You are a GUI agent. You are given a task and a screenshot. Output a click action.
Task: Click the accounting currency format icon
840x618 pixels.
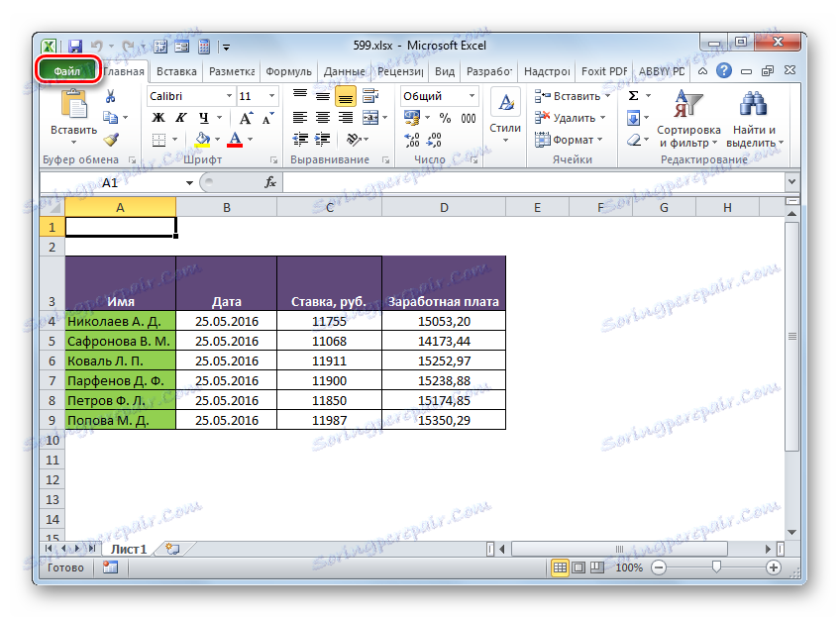click(411, 118)
